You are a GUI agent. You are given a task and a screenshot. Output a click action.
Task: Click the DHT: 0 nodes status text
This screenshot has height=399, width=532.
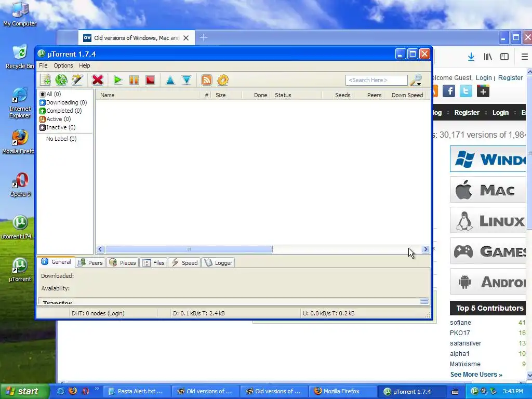tap(98, 313)
